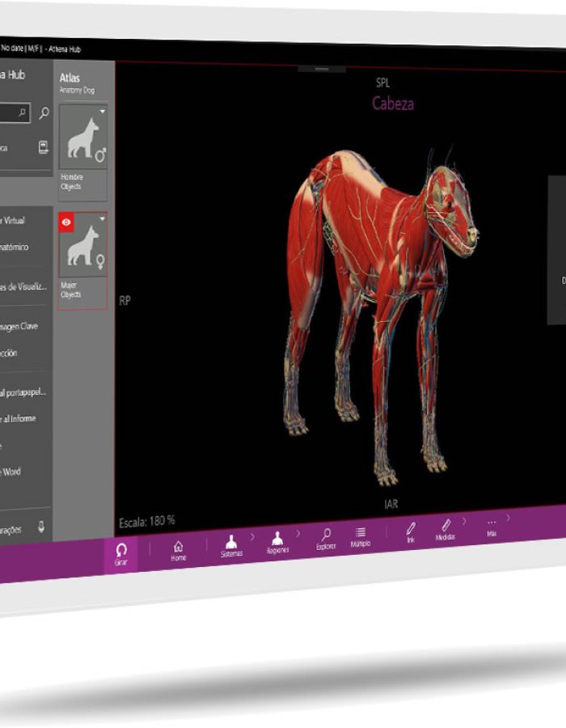Select the Girar rotate tool
This screenshot has height=728, width=566.
[x=120, y=555]
